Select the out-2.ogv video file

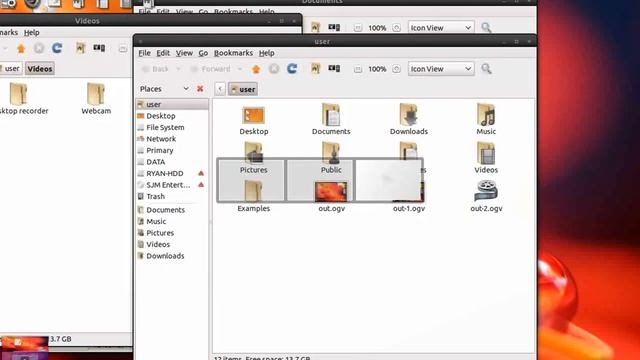[x=486, y=191]
